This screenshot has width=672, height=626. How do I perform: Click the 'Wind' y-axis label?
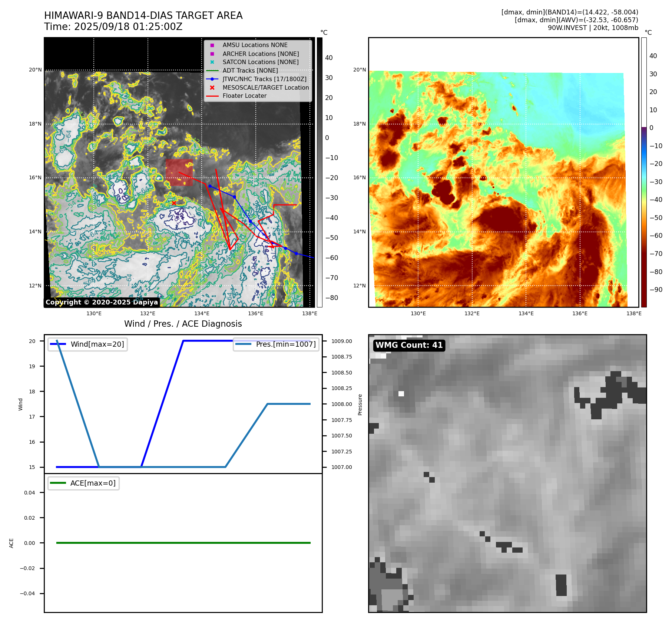[20, 404]
